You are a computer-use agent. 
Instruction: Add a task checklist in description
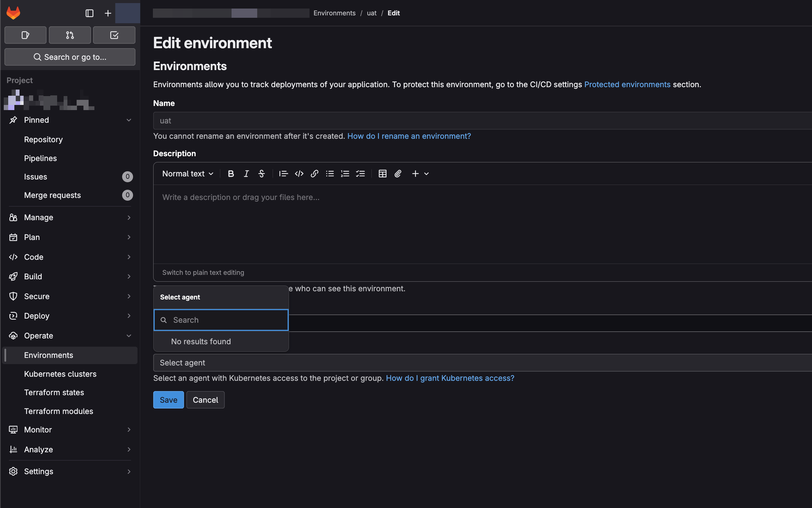360,174
